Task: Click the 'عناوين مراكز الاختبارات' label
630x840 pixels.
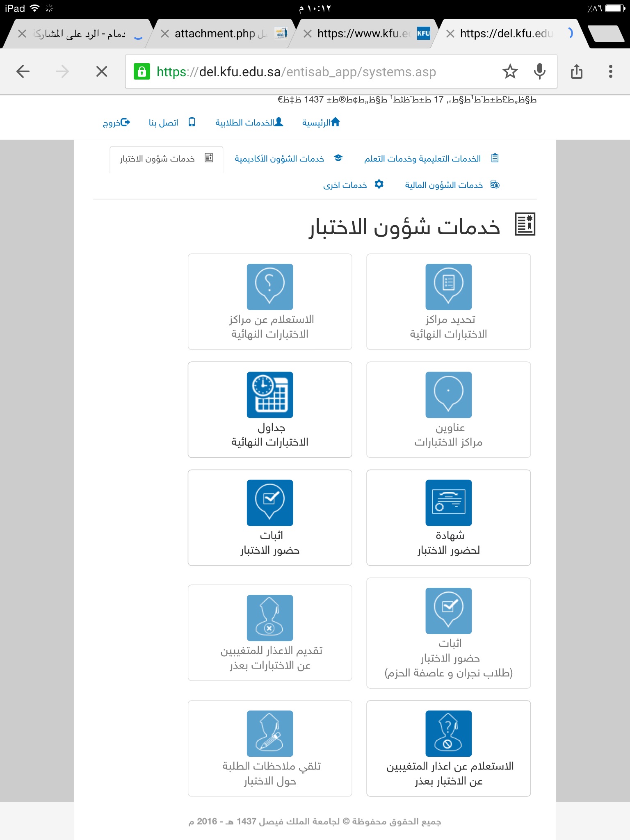Action: [449, 435]
